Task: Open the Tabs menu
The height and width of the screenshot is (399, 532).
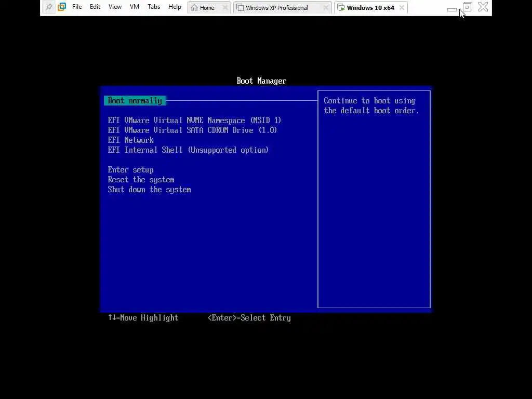Action: (x=154, y=7)
